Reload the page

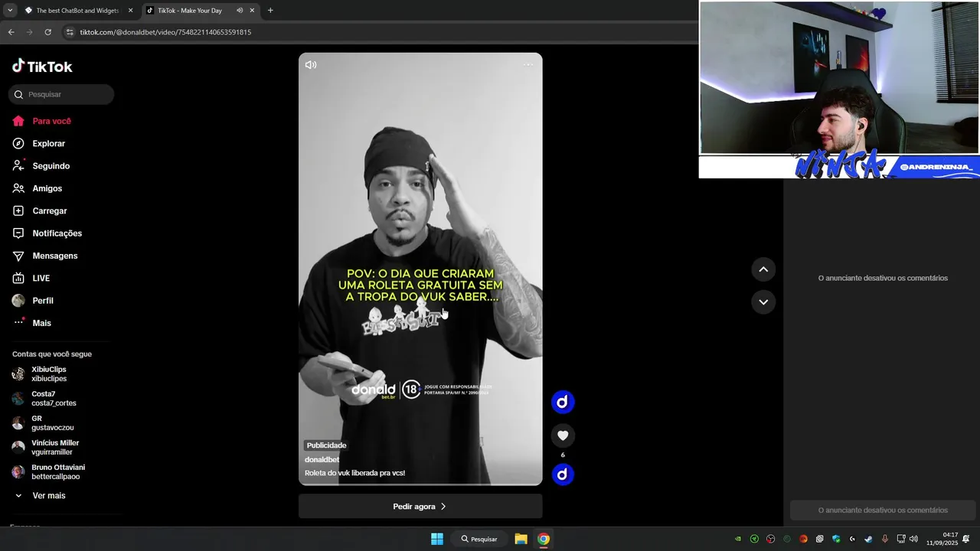(47, 32)
